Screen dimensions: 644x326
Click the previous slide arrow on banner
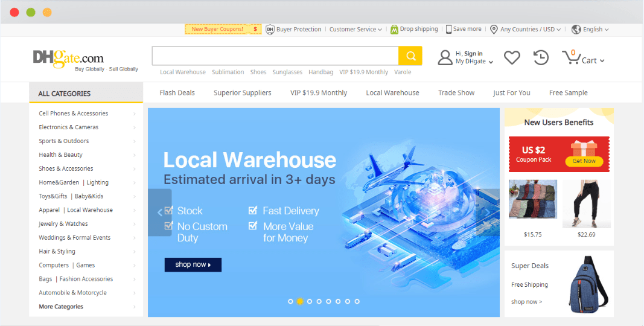click(160, 213)
